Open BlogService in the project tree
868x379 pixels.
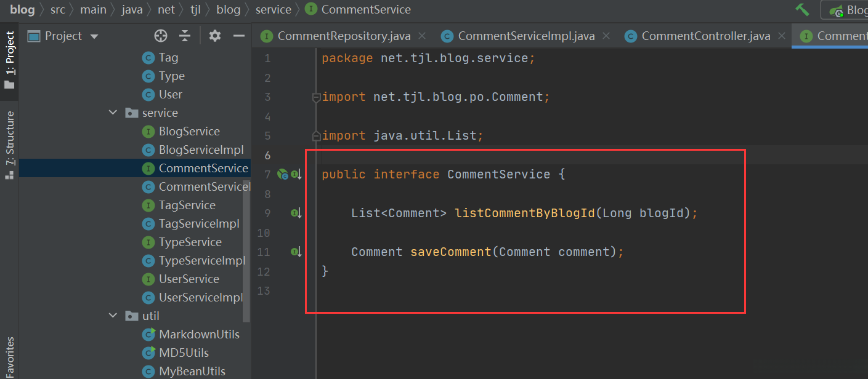point(189,131)
